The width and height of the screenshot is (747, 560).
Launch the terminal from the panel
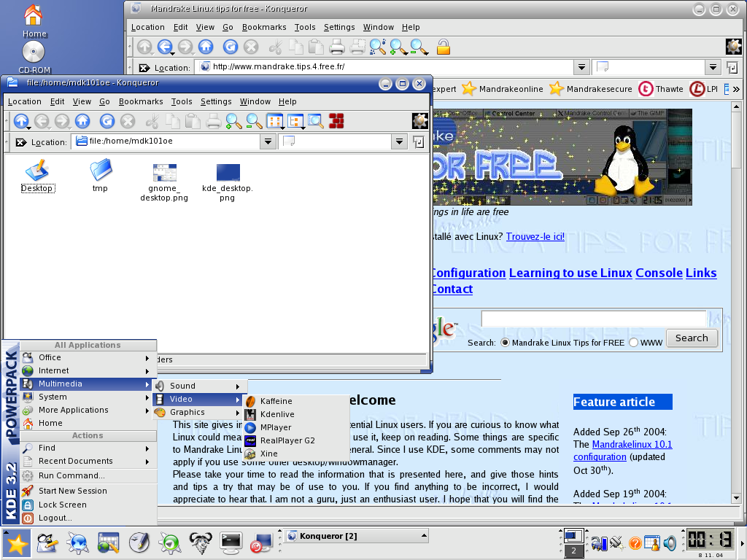(231, 542)
